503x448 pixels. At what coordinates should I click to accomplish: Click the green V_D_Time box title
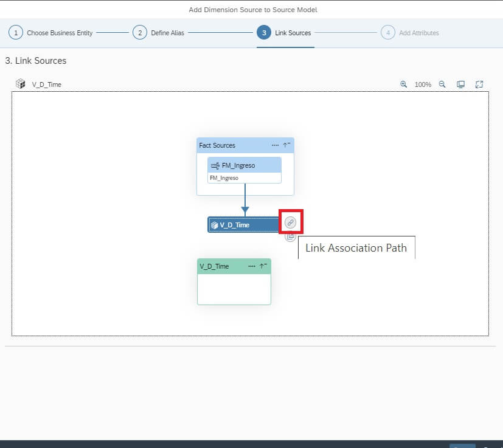pyautogui.click(x=214, y=266)
